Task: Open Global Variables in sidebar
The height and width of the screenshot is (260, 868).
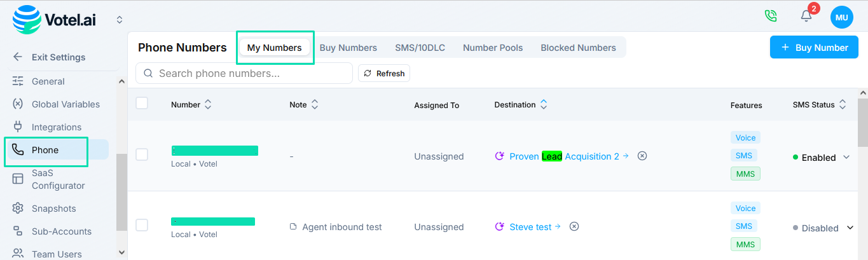Action: (65, 104)
